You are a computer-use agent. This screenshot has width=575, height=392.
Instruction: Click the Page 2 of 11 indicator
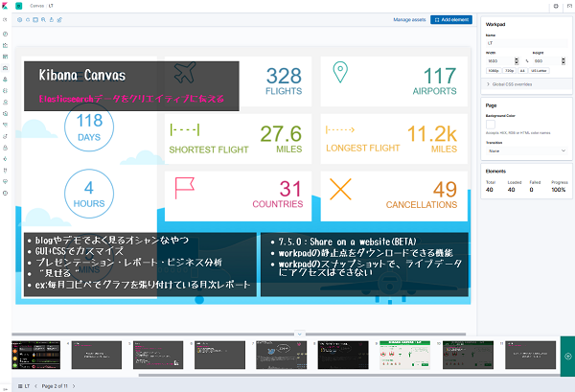click(x=55, y=386)
